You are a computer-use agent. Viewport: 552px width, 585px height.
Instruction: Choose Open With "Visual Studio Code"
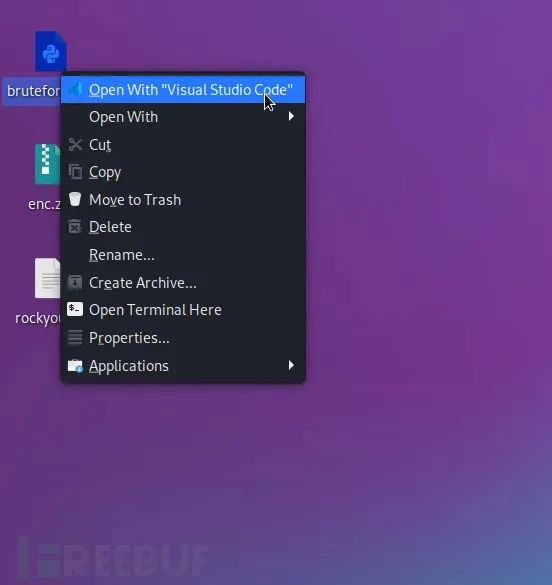(x=183, y=90)
